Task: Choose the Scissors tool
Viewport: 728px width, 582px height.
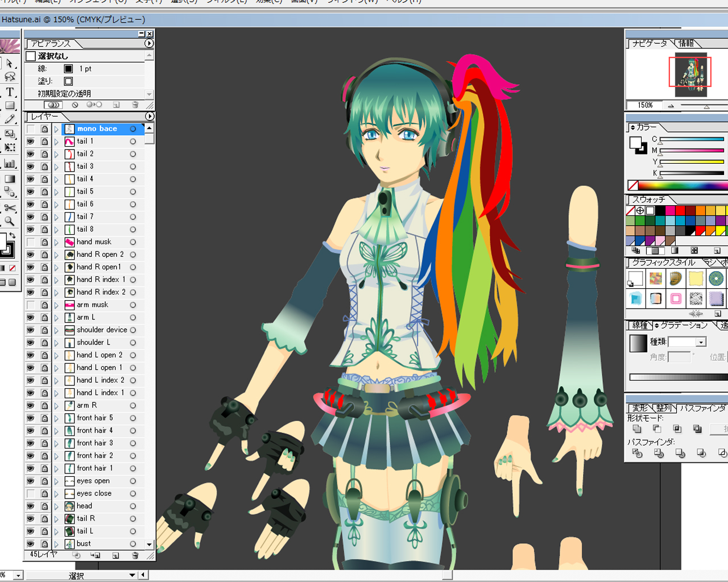Action: (10, 208)
